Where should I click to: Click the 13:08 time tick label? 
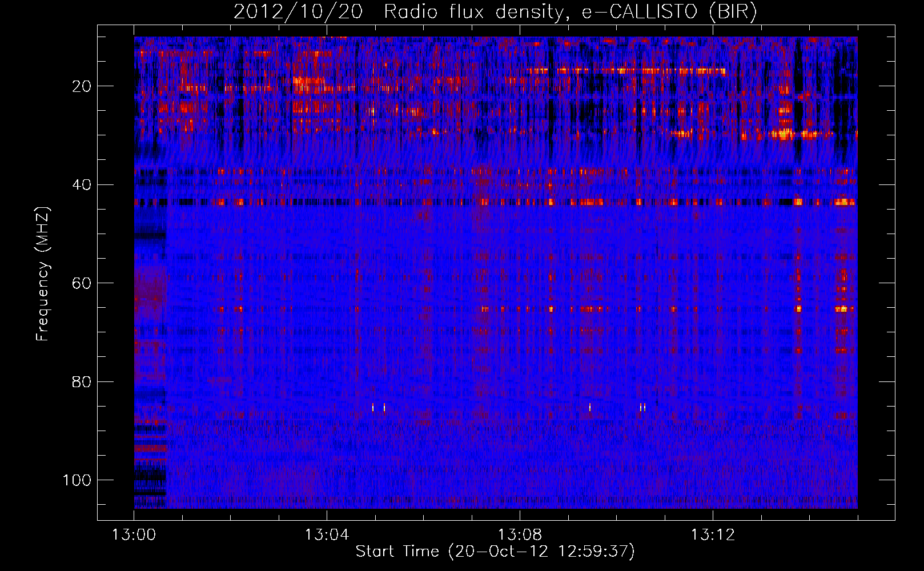pyautogui.click(x=520, y=535)
